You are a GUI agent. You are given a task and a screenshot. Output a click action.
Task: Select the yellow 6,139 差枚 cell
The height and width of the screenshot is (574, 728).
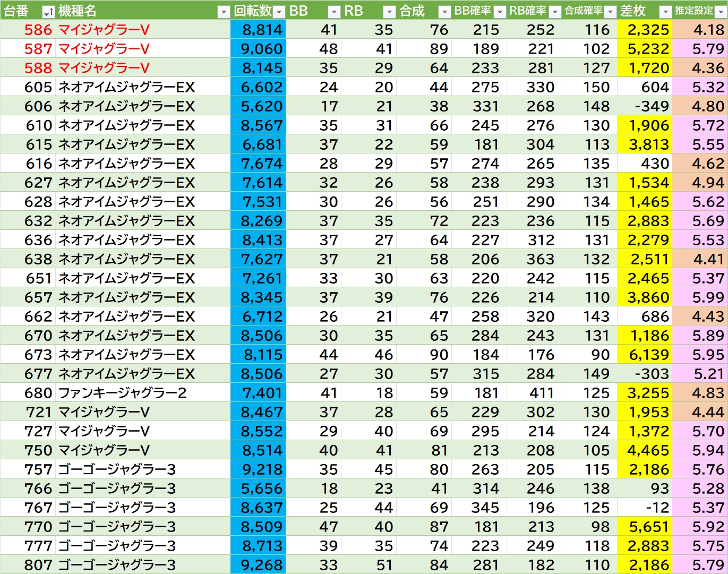pyautogui.click(x=647, y=355)
